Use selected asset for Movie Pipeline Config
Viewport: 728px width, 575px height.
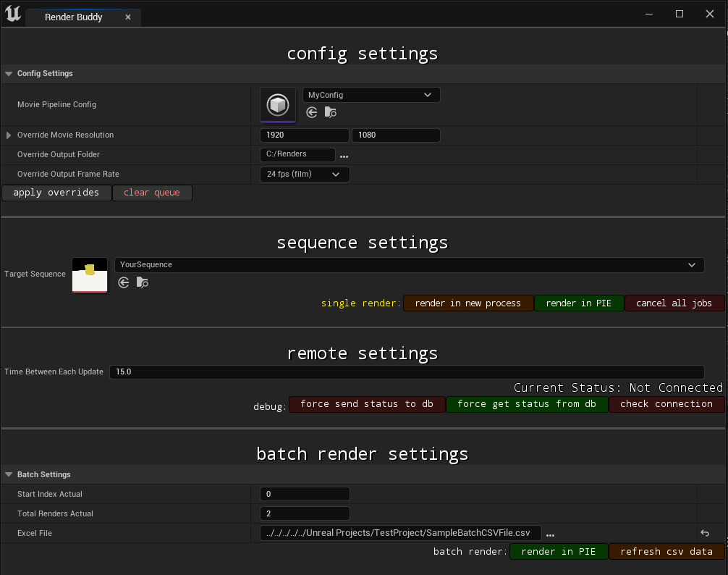(312, 112)
